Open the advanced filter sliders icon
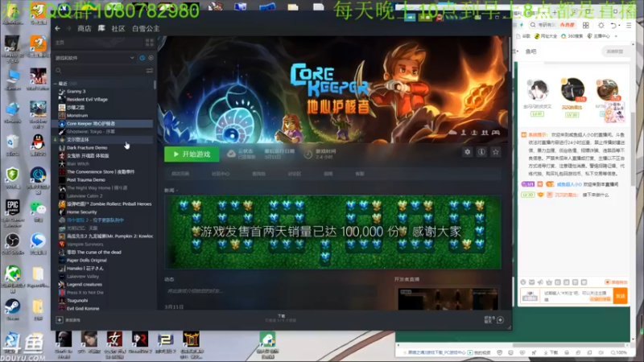The height and width of the screenshot is (362, 644). pos(150,71)
